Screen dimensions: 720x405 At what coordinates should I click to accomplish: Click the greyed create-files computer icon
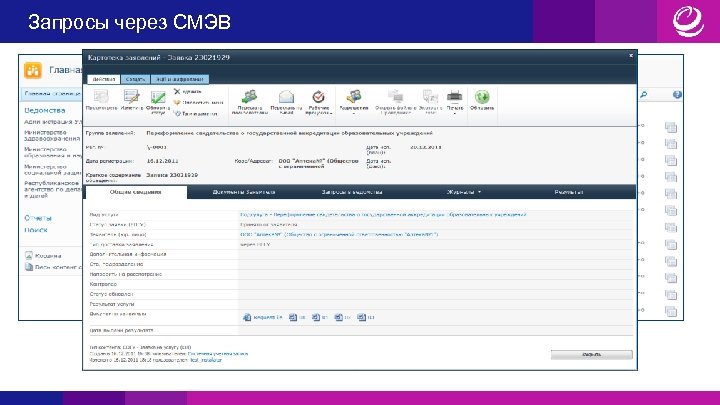(x=395, y=96)
